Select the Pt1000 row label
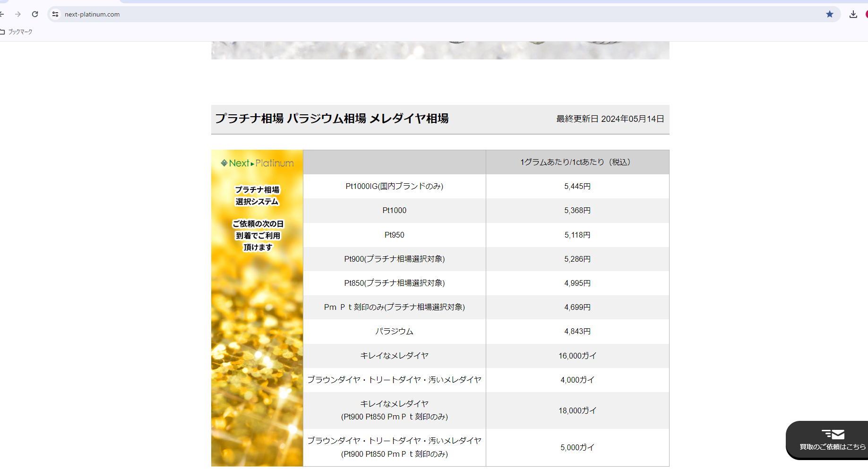Screen dimensions: 868x470 tap(395, 210)
